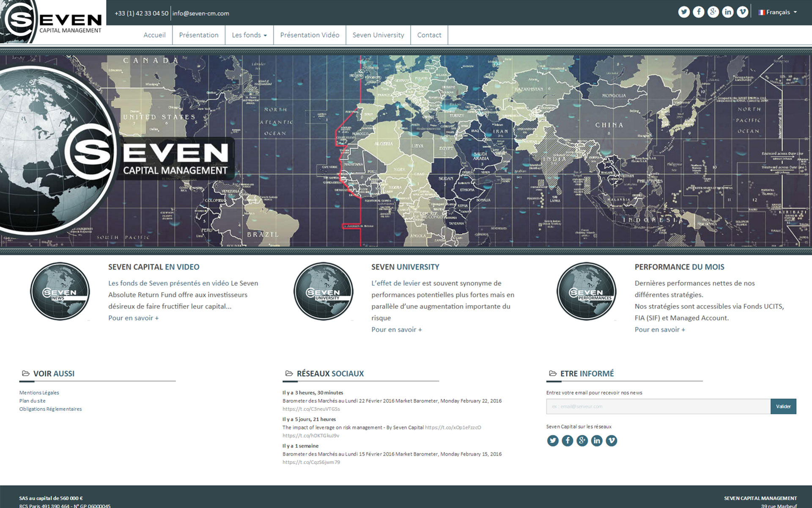Image resolution: width=812 pixels, height=508 pixels.
Task: Click the L'effet de levier link text
Action: click(396, 283)
